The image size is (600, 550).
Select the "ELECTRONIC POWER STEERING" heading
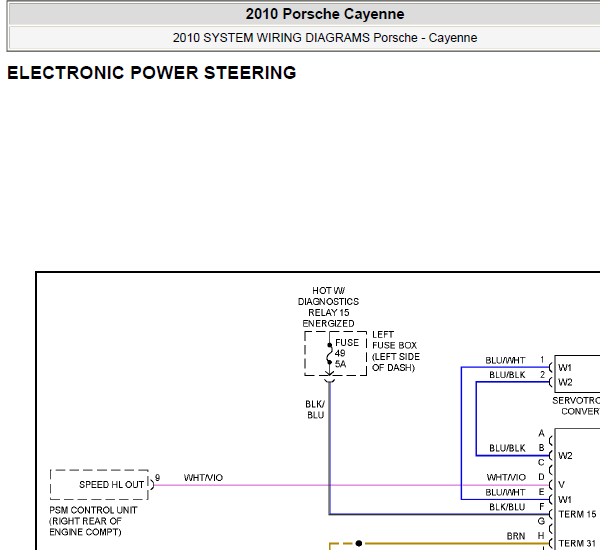(x=152, y=73)
